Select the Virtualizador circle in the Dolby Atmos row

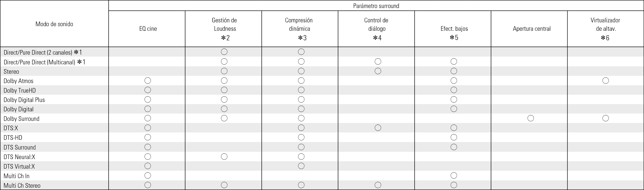coord(606,80)
